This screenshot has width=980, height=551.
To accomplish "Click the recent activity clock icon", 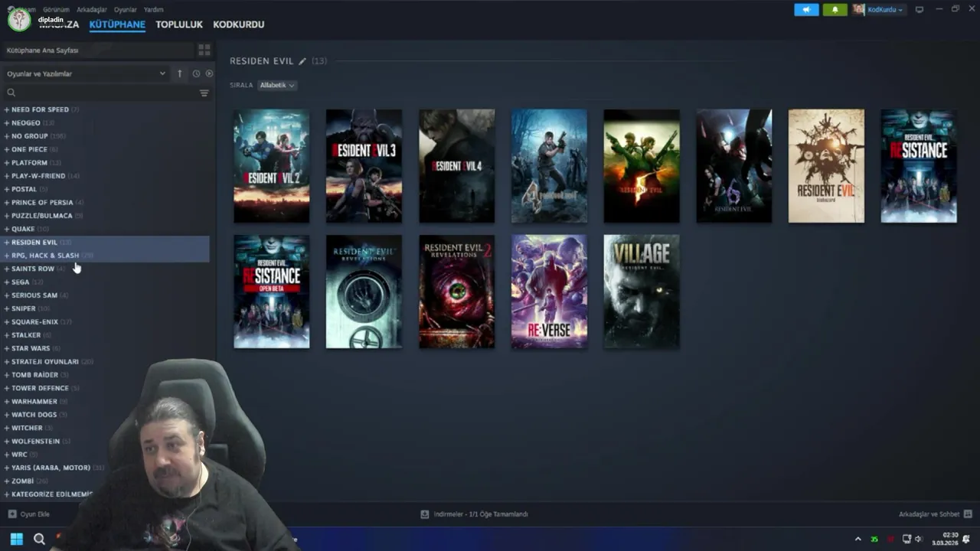I will point(196,73).
